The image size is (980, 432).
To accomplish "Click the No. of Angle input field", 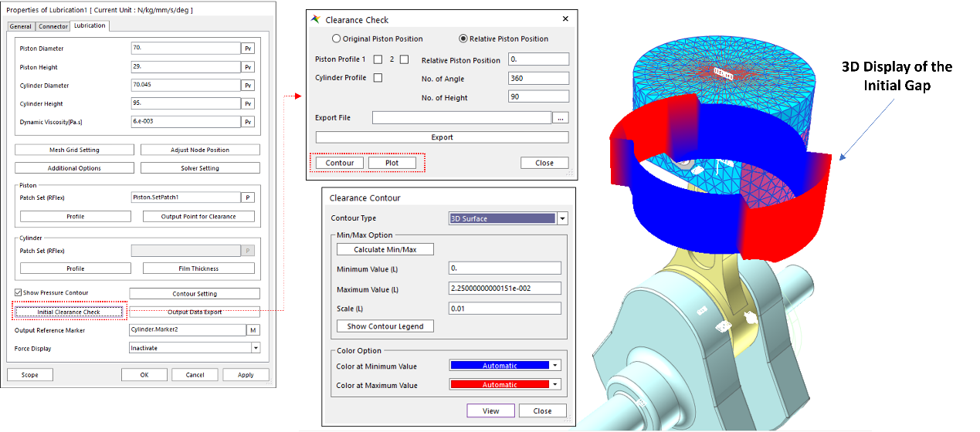I will pyautogui.click(x=538, y=79).
